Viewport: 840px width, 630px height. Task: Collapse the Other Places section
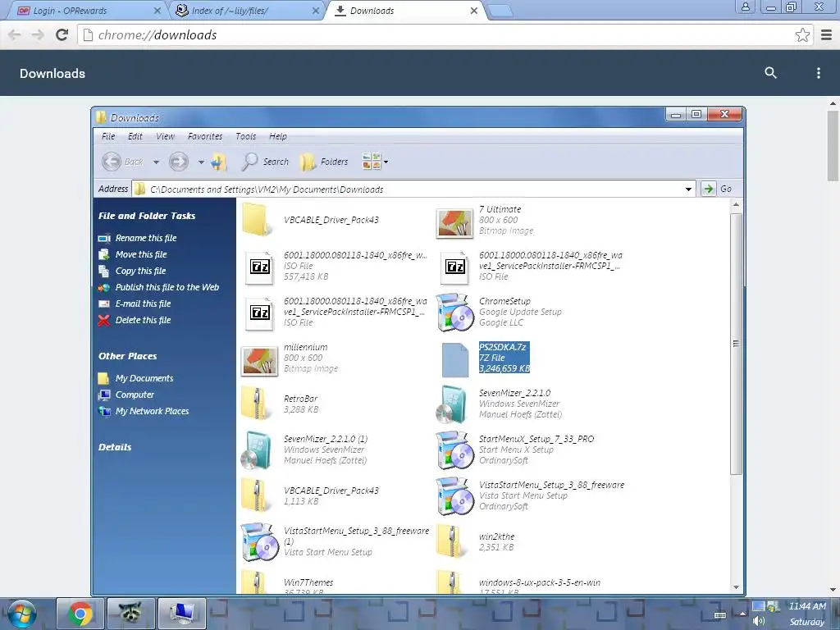pos(127,356)
